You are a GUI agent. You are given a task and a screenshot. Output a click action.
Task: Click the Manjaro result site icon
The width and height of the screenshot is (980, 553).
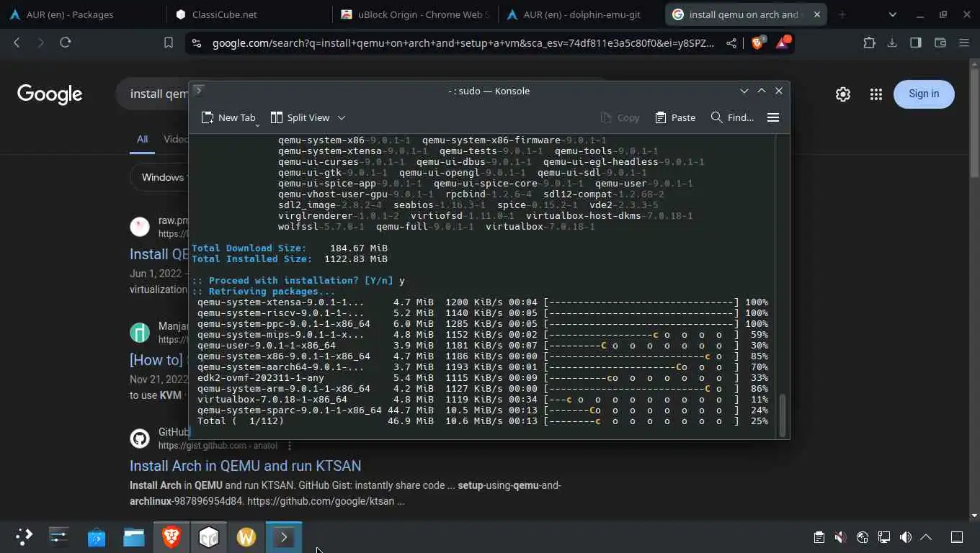coord(140,333)
